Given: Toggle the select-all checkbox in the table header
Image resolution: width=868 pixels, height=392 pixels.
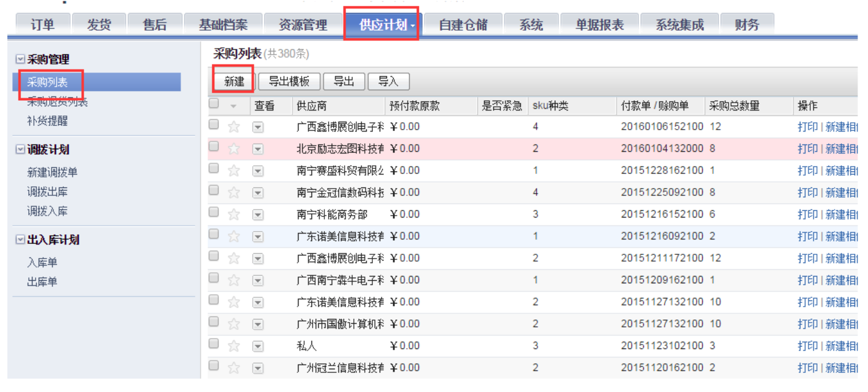Looking at the screenshot, I should pos(213,104).
